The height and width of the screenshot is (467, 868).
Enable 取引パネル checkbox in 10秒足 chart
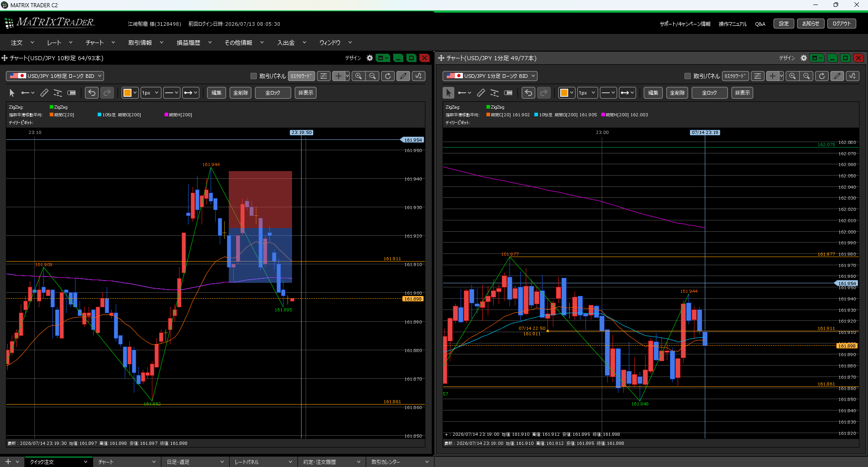point(254,76)
